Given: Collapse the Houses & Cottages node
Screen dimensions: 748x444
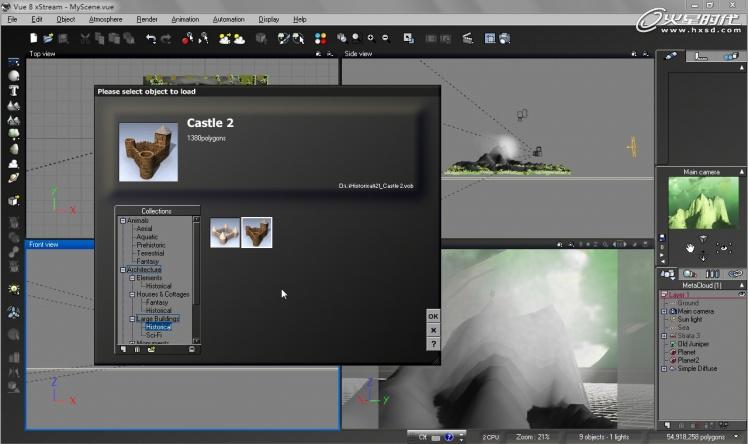Looking at the screenshot, I should (132, 294).
